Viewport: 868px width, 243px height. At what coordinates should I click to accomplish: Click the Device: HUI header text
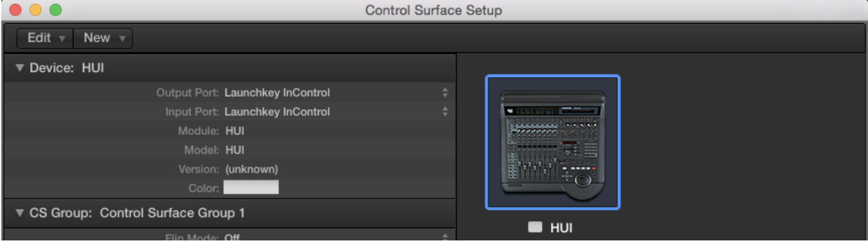(x=66, y=69)
